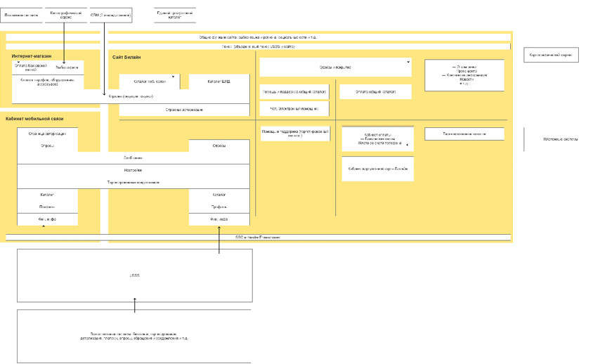The height and width of the screenshot is (364, 600).
Task: Select the Каталог ШПД block
Action: [x=219, y=82]
